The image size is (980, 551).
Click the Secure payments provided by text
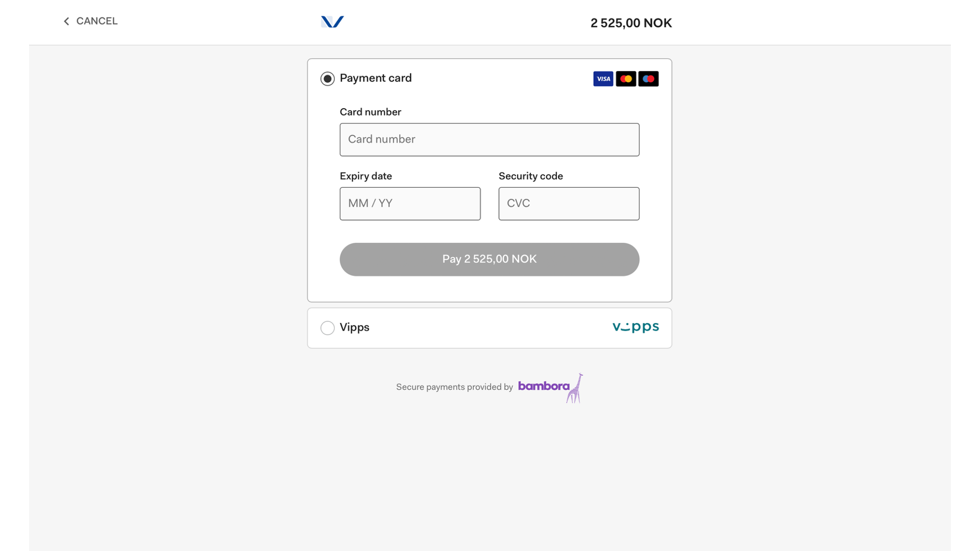click(454, 387)
